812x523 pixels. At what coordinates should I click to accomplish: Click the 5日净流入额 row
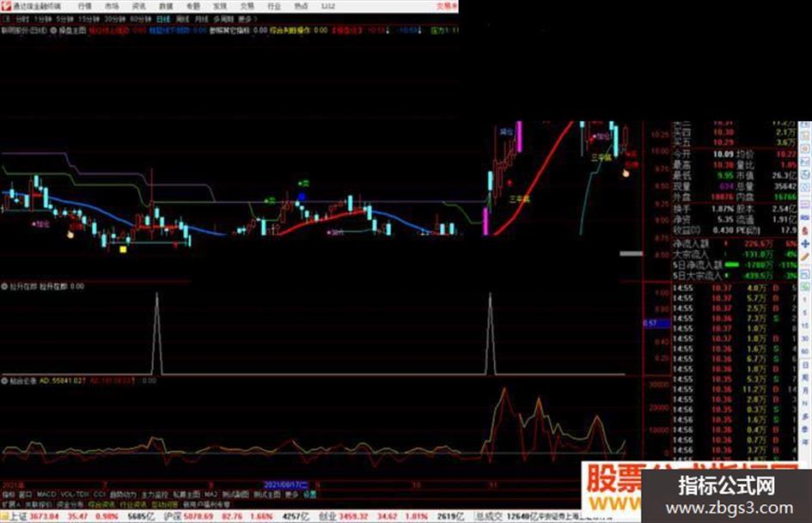[735, 265]
